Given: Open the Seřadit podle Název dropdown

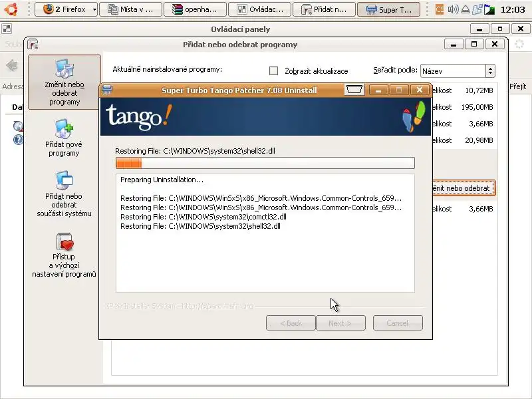Looking at the screenshot, I should pos(458,71).
